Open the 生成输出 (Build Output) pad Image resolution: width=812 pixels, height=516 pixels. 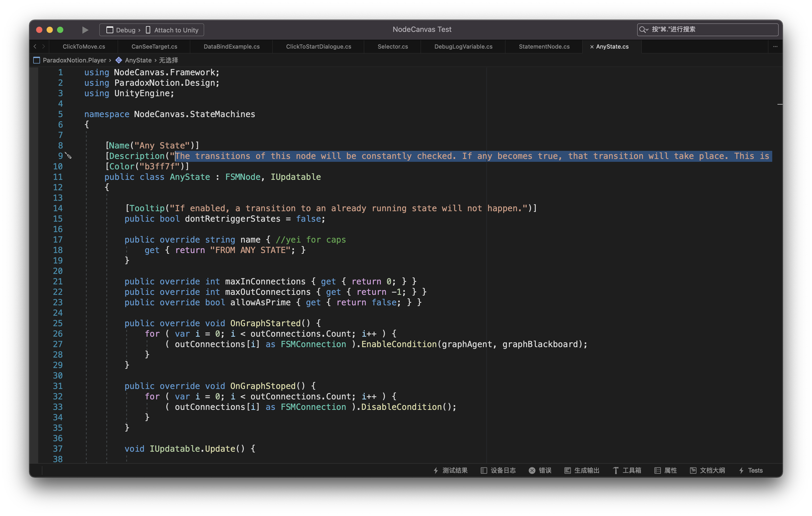tap(582, 470)
